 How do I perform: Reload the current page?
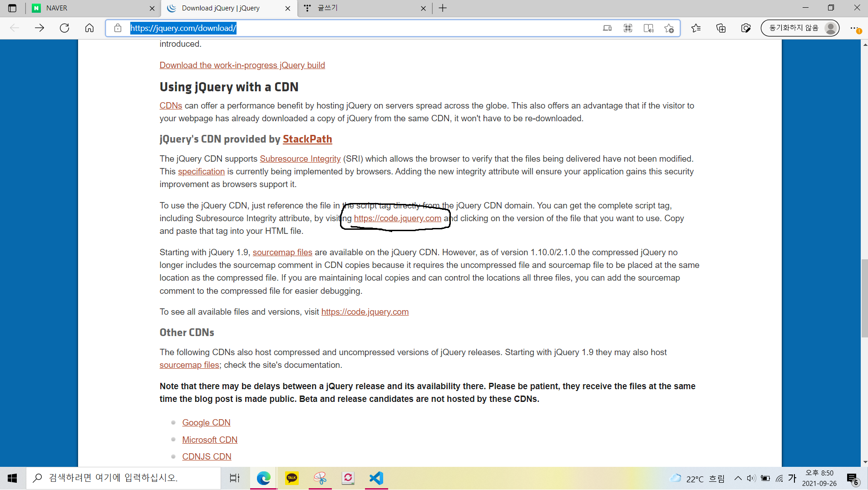[64, 28]
